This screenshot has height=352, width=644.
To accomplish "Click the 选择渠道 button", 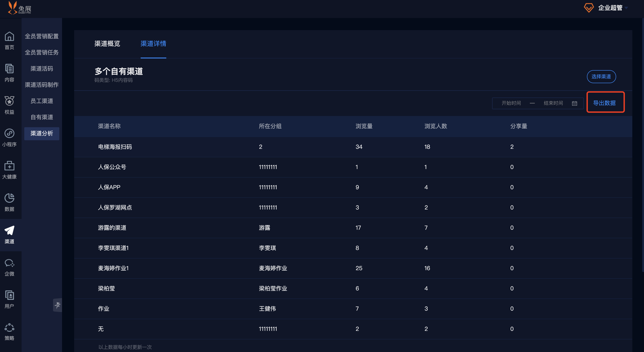I will pos(601,76).
